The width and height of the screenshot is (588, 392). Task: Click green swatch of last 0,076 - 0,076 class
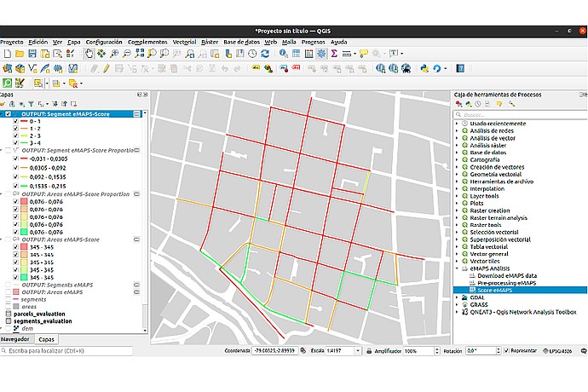click(x=24, y=232)
